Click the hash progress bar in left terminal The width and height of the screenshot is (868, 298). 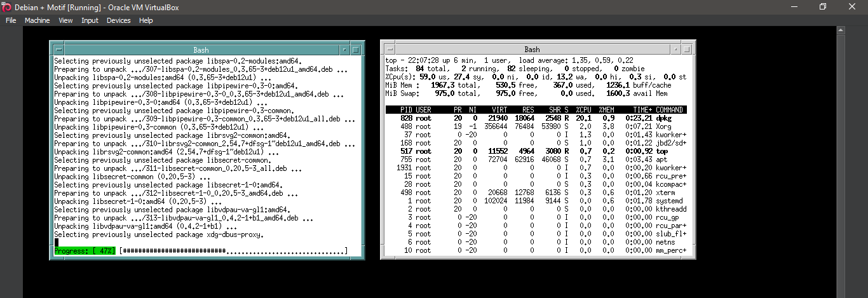234,251
